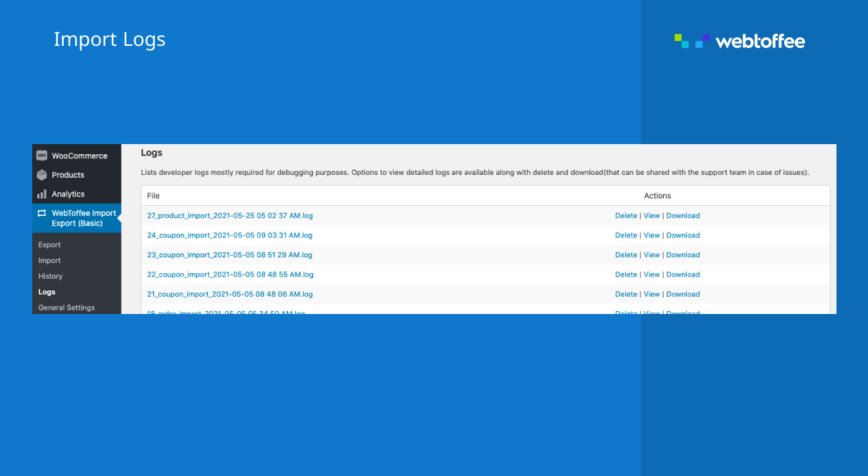Open General Settings submenu

pyautogui.click(x=67, y=308)
